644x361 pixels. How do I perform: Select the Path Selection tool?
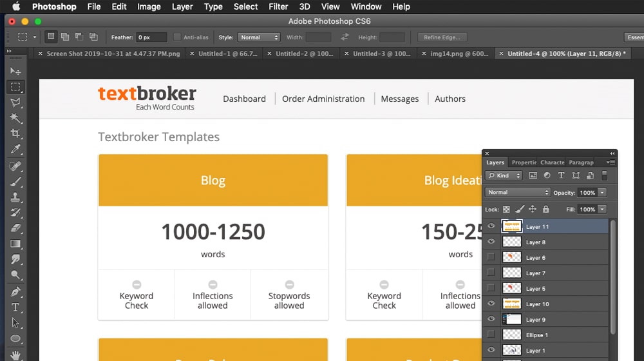coord(15,323)
